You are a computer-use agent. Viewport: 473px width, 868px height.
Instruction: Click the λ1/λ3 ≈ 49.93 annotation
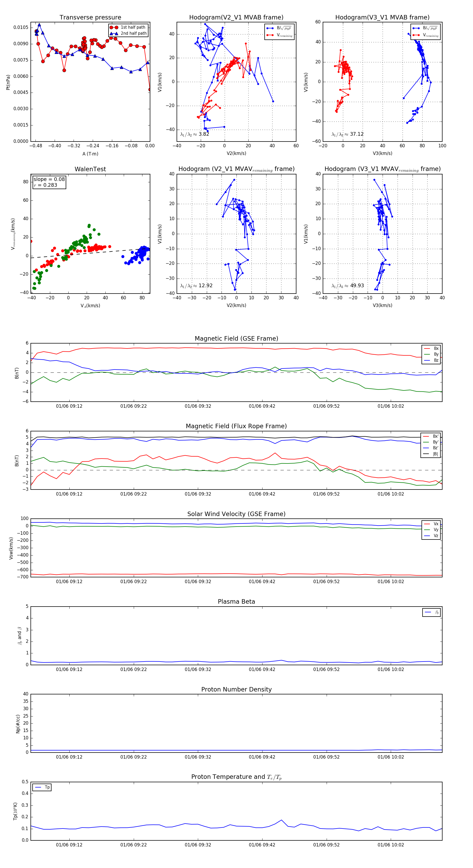[x=347, y=286]
